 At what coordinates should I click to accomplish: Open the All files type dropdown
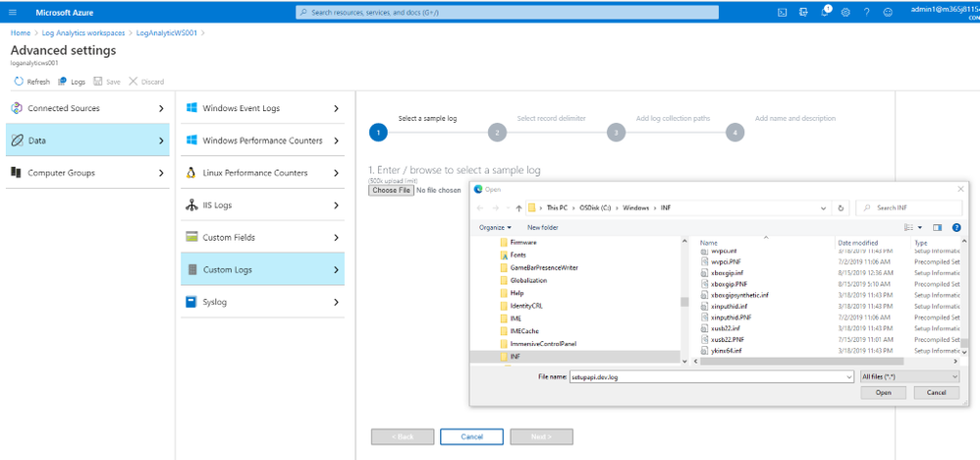[909, 376]
